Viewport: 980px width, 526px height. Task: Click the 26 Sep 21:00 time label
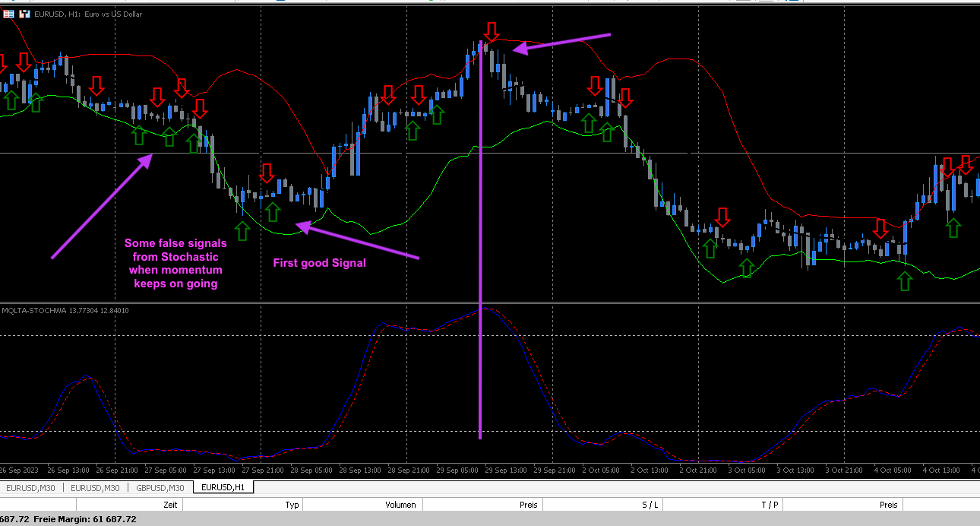117,471
